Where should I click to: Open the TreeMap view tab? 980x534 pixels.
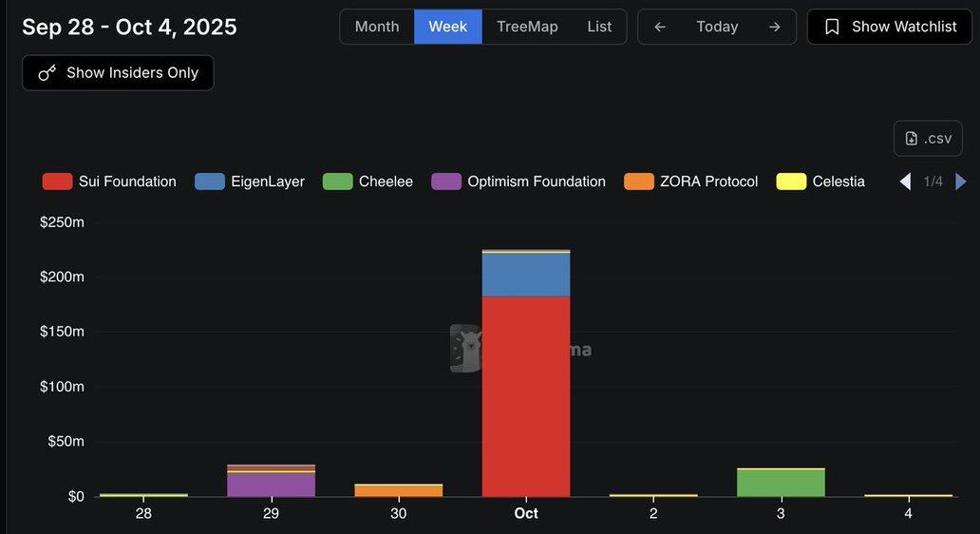click(527, 27)
